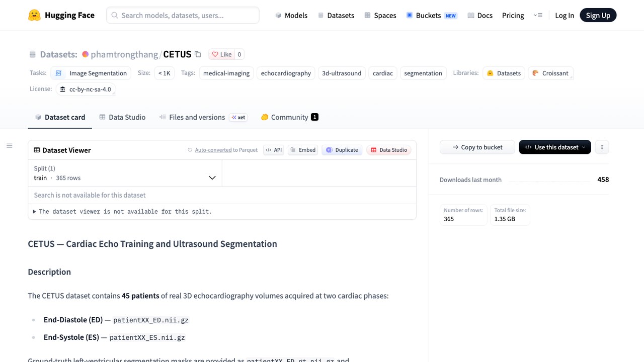Click the phamtrongthang user avatar
Image resolution: width=644 pixels, height=362 pixels.
86,54
